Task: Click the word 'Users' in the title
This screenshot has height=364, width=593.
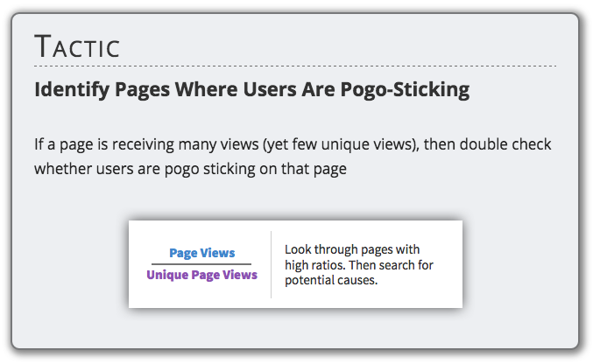Action: point(270,89)
